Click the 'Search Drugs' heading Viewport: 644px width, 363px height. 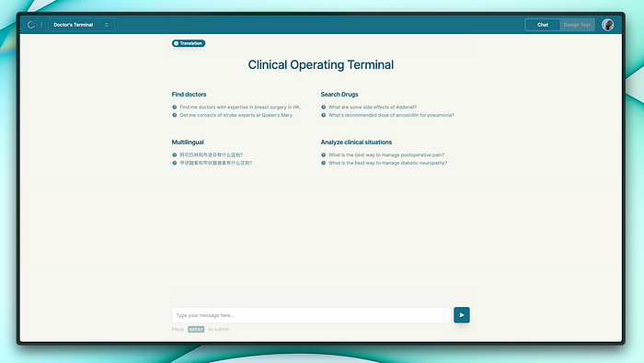339,95
